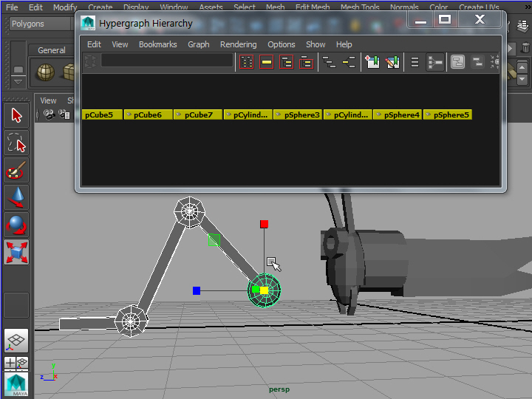
Task: Maximize the Hypergraph Hierarchy window
Action: pos(445,20)
